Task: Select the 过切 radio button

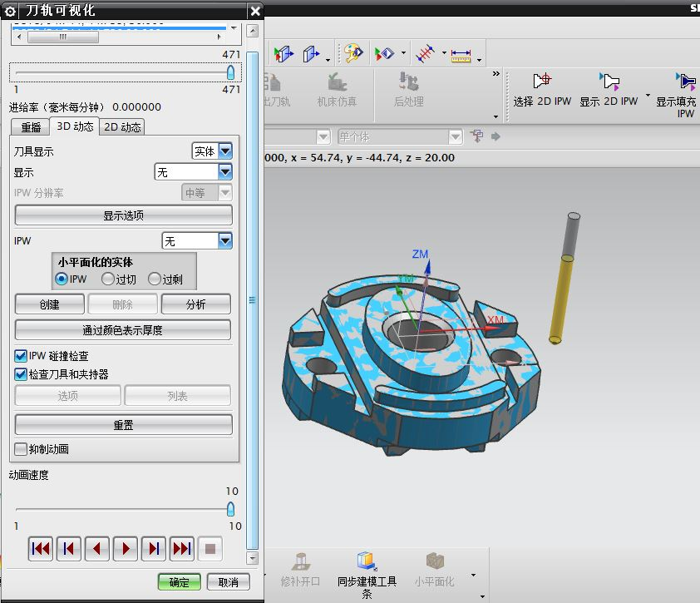Action: [x=108, y=279]
